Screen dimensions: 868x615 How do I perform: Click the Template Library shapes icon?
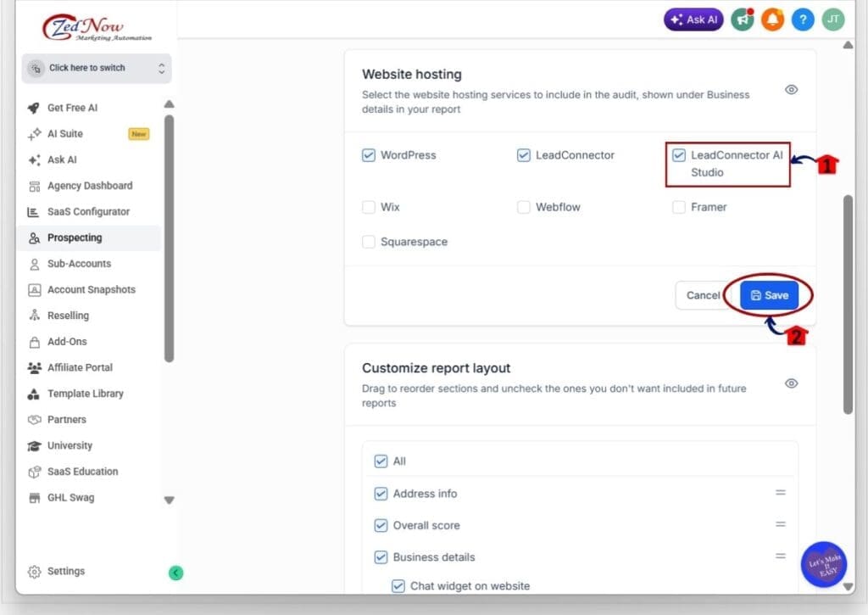[x=34, y=394]
